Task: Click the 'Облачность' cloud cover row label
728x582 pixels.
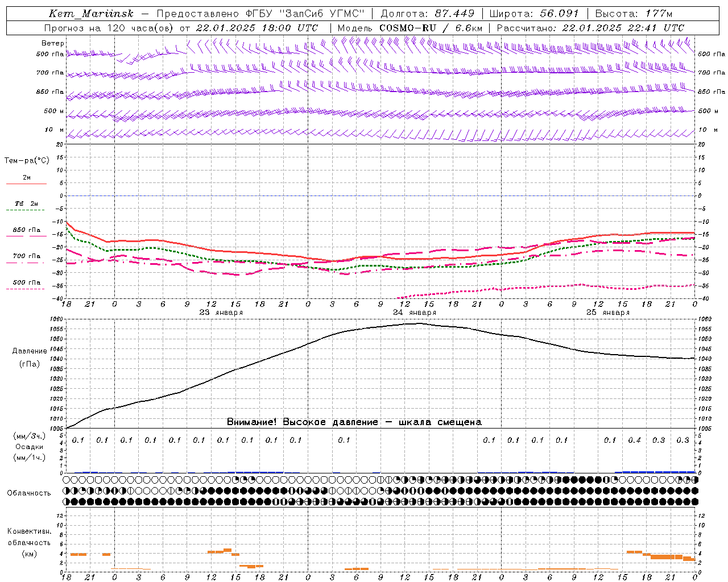Action: [x=29, y=493]
